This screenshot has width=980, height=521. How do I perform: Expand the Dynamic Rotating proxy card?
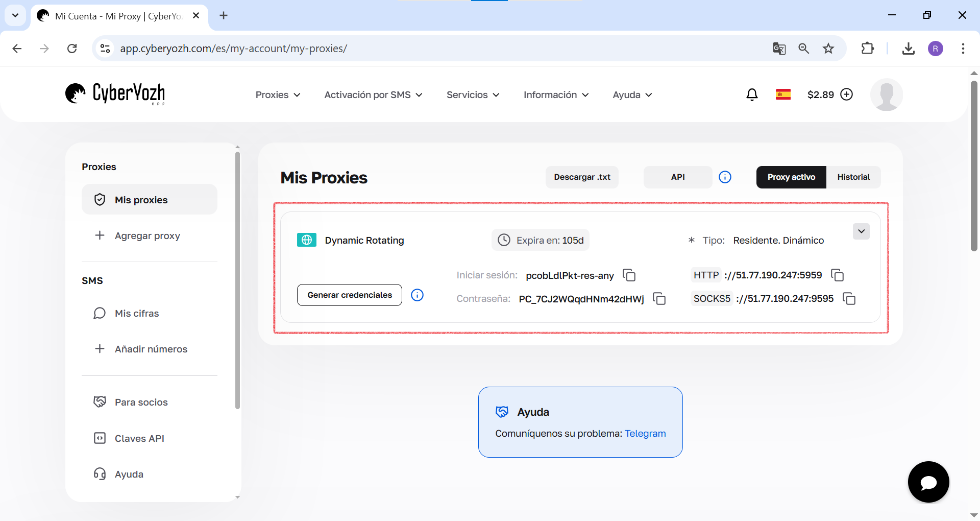[x=861, y=231]
